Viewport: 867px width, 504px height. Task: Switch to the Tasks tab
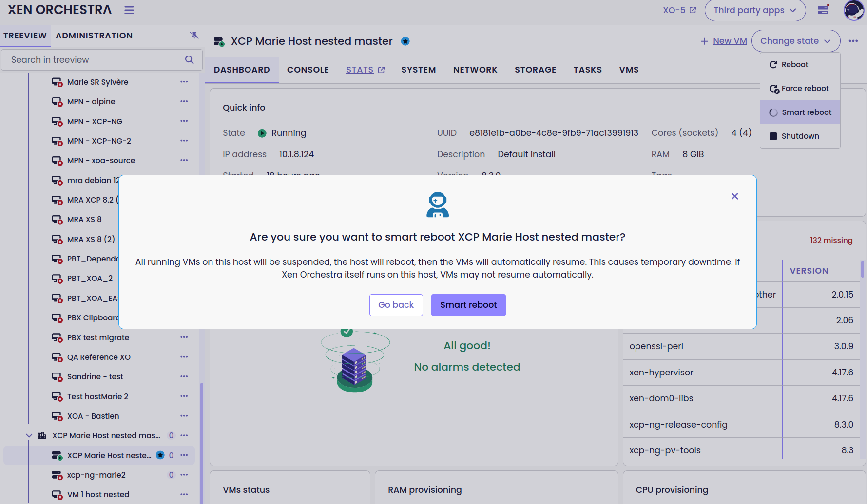(x=588, y=70)
